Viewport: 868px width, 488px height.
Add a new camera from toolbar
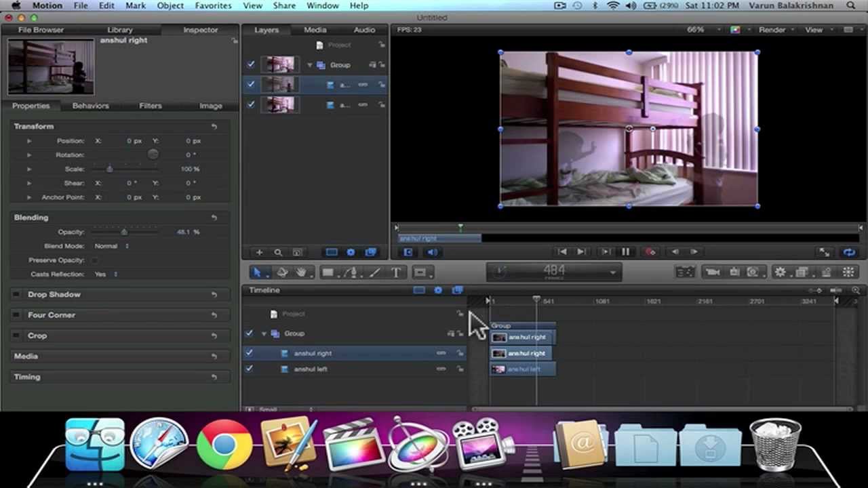click(x=713, y=272)
